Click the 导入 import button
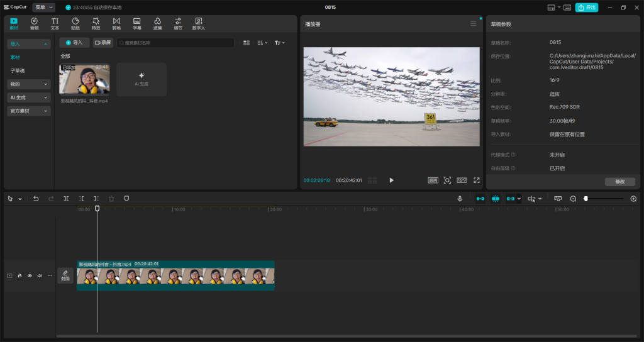The width and height of the screenshot is (644, 342). [x=74, y=43]
